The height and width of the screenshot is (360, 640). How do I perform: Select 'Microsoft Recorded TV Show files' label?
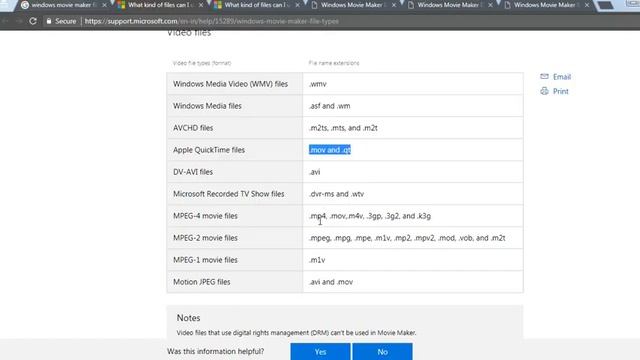tap(229, 194)
